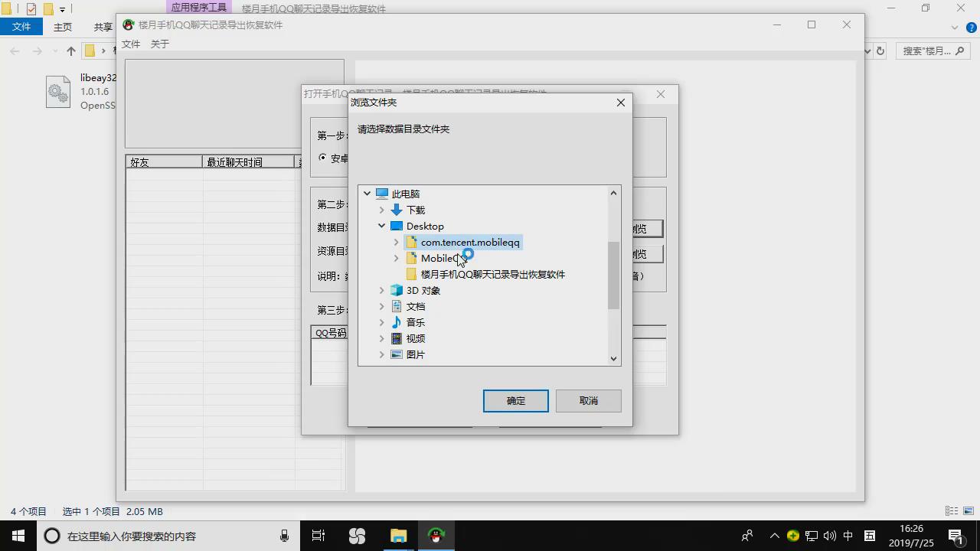Open the People icon in taskbar

[x=747, y=536]
